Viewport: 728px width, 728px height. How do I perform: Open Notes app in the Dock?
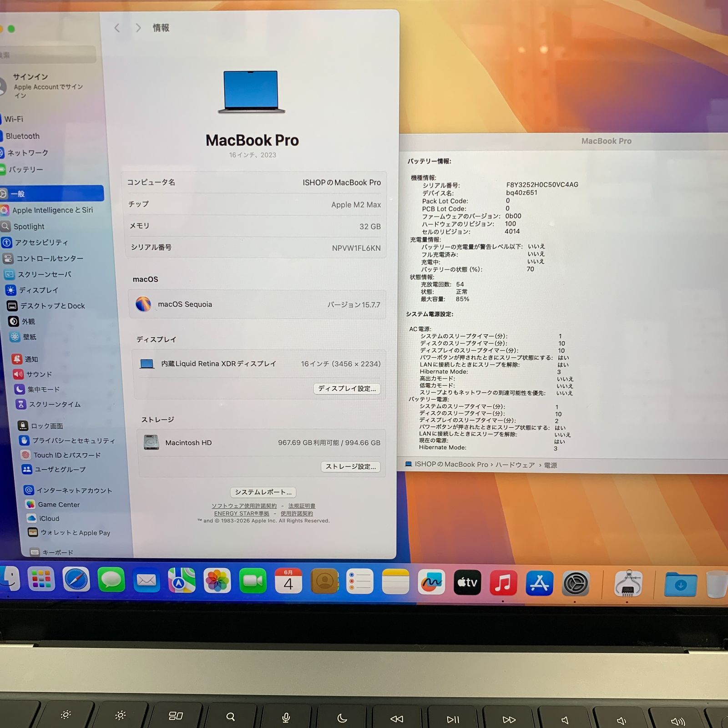395,582
